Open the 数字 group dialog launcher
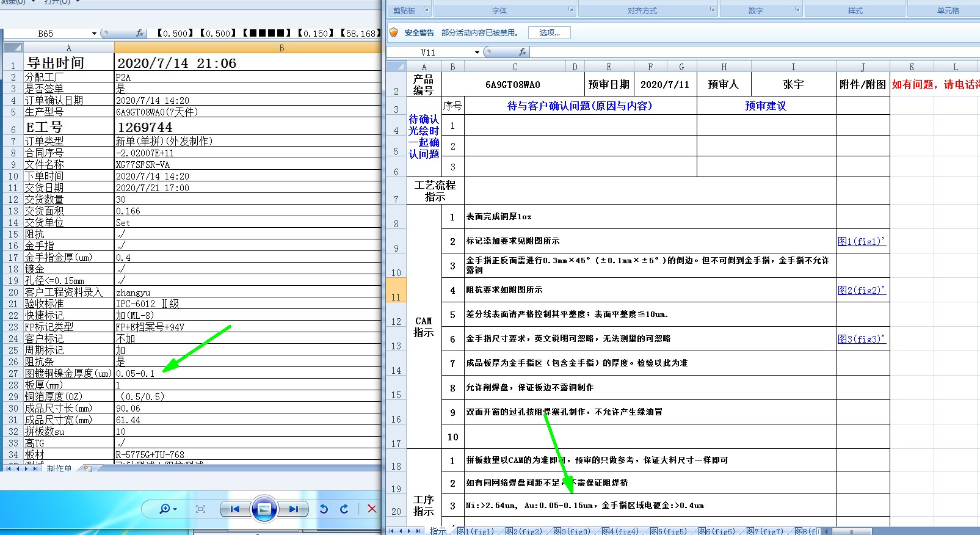This screenshot has width=980, height=535. [x=797, y=10]
